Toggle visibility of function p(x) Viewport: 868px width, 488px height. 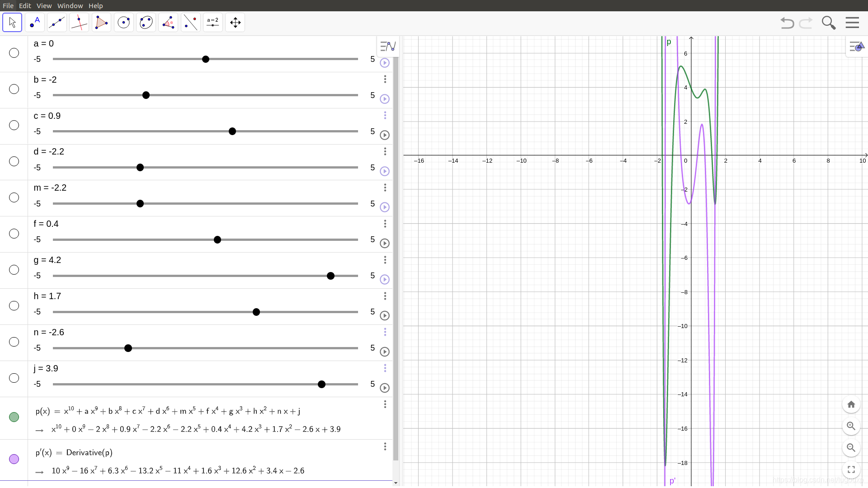coord(14,417)
